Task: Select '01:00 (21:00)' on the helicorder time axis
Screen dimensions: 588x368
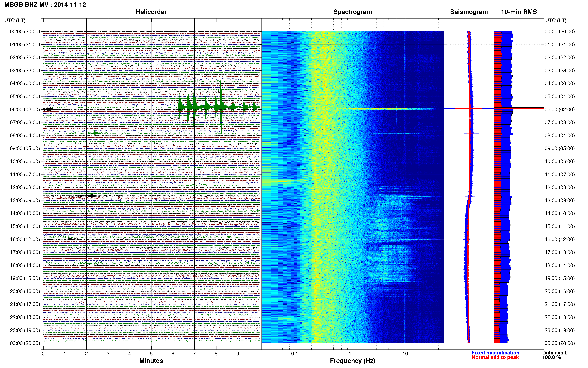Action: (25, 45)
